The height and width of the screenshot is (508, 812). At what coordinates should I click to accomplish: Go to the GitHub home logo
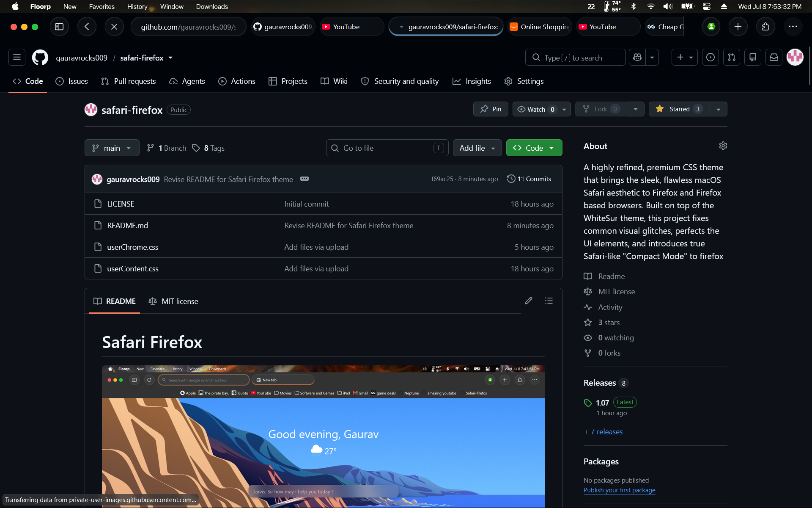pyautogui.click(x=40, y=58)
